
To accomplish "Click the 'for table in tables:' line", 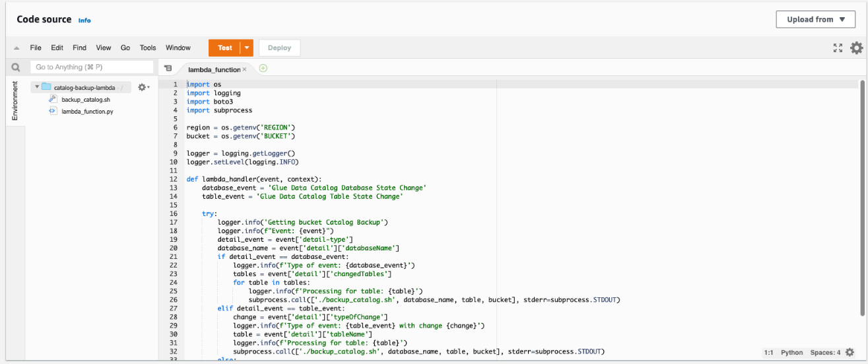I will (271, 282).
